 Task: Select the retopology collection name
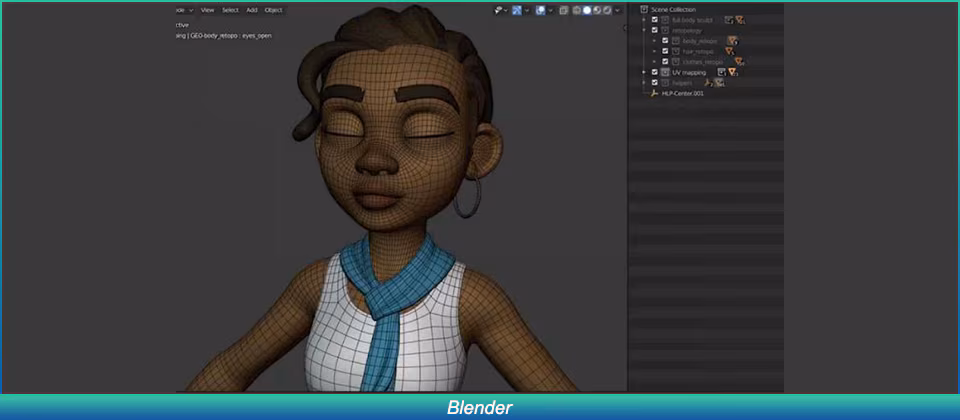(x=687, y=30)
